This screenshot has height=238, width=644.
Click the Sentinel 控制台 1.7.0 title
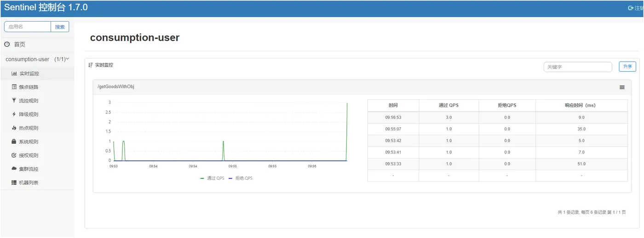[46, 8]
